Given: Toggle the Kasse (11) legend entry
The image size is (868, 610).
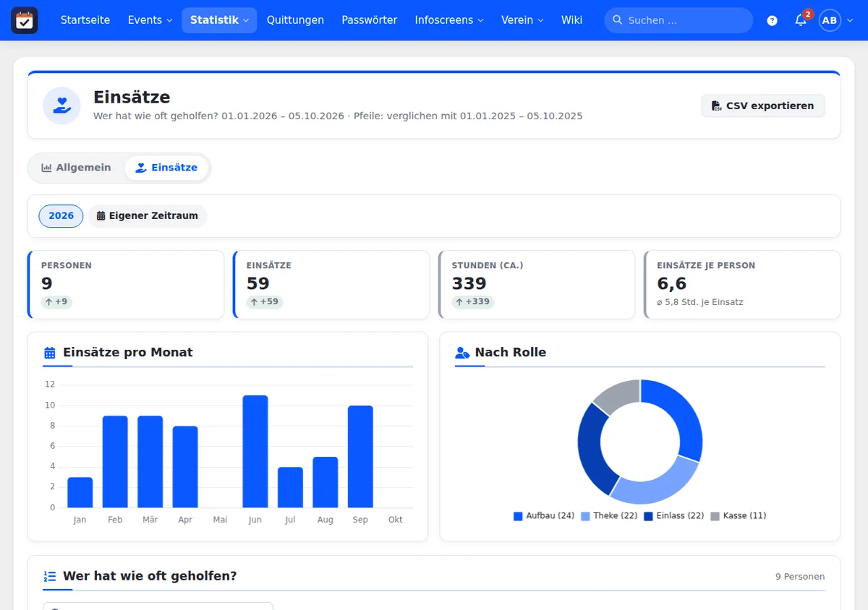Looking at the screenshot, I should [x=739, y=516].
